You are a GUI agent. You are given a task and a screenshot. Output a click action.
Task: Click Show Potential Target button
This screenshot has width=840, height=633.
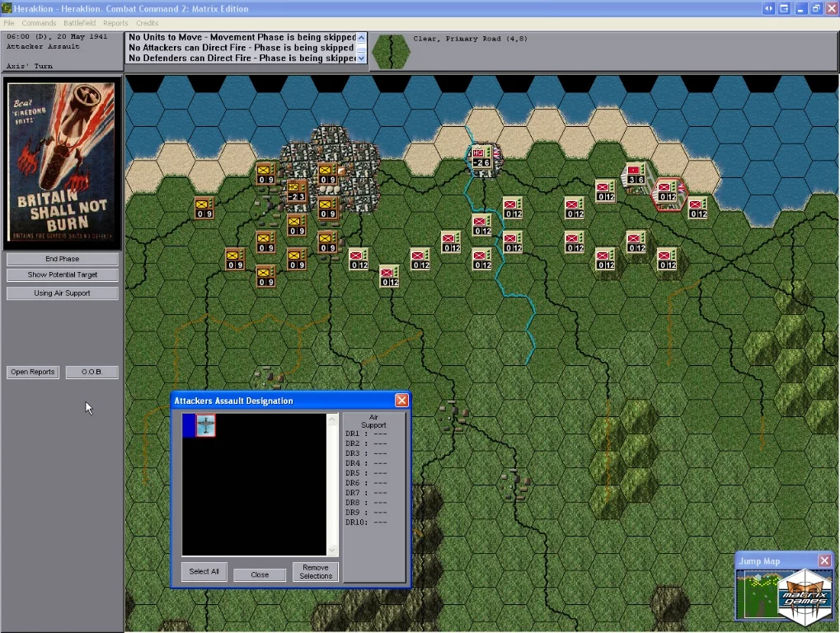[x=62, y=274]
